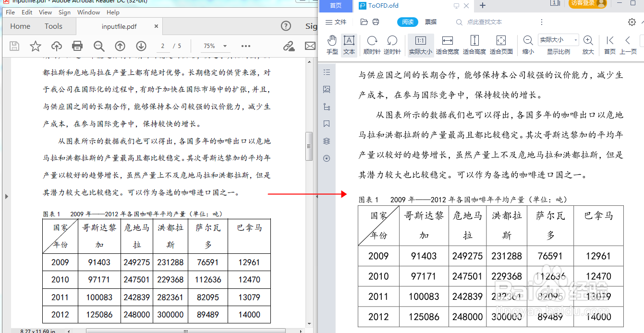Switch to the ToOFD.ofd document tab
The height and width of the screenshot is (333, 644).
(x=381, y=6)
